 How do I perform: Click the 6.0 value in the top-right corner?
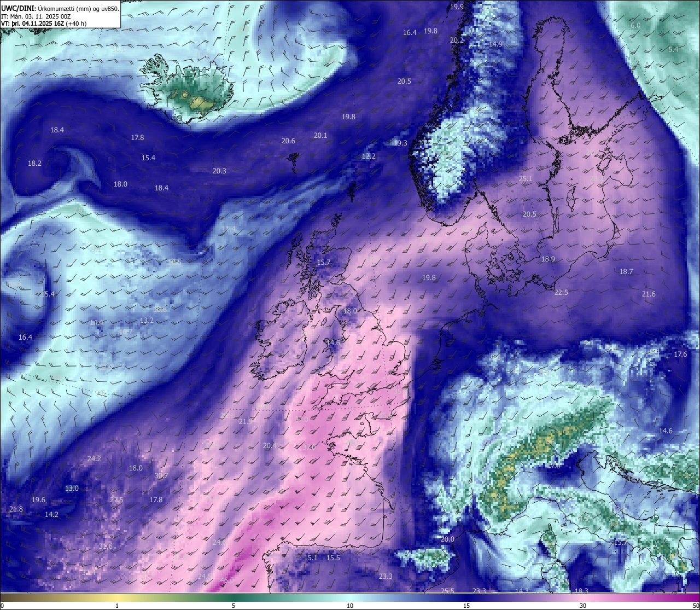pyautogui.click(x=635, y=26)
